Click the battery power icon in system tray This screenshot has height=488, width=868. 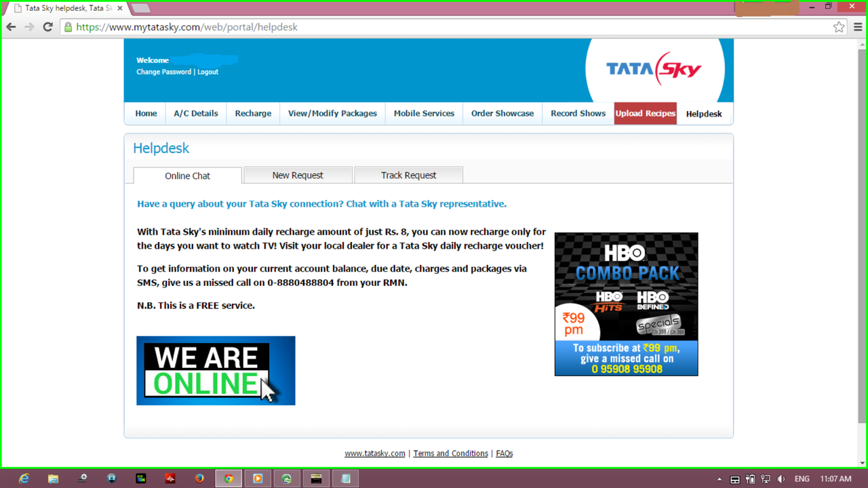750,479
